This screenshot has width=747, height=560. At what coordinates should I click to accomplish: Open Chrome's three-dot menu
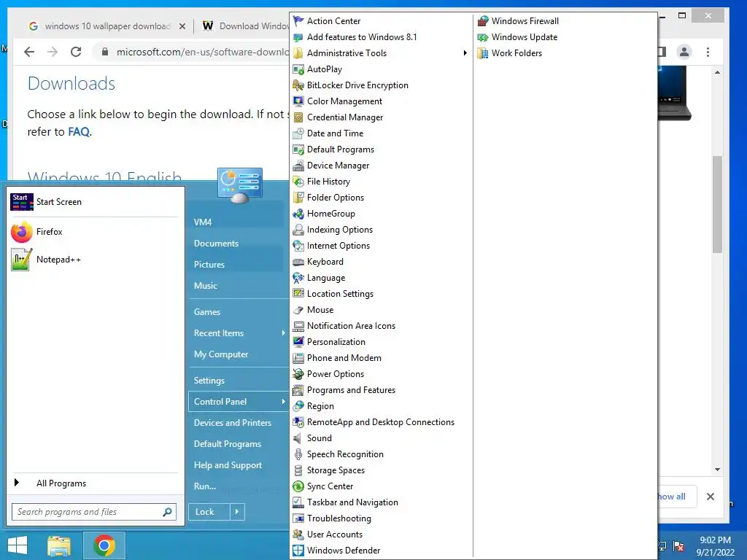708,52
